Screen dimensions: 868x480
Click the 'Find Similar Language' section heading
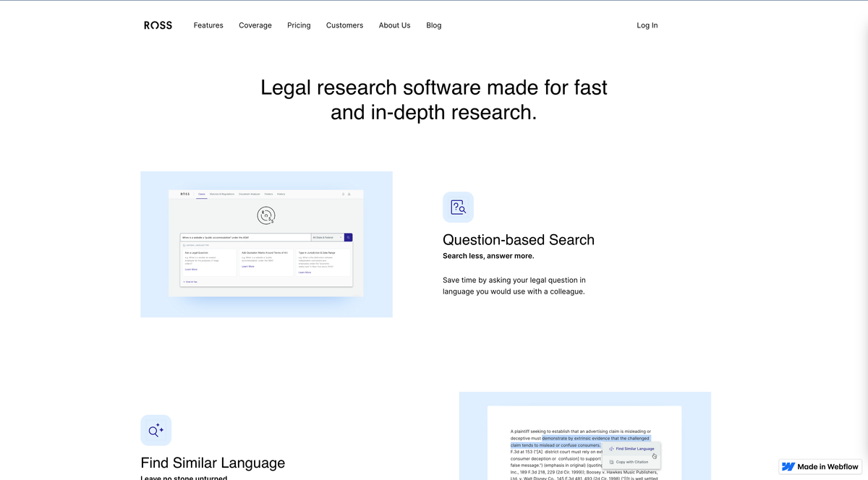tap(213, 463)
